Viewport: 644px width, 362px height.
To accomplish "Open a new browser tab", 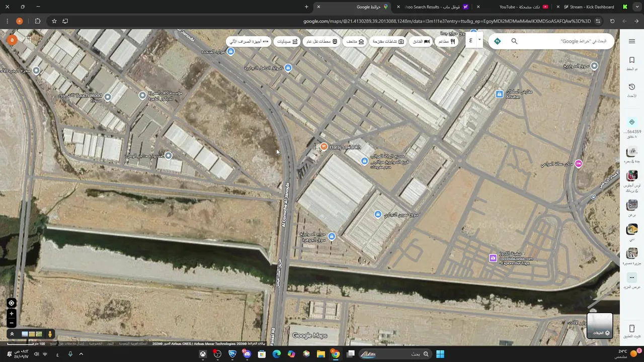I will pos(306,7).
